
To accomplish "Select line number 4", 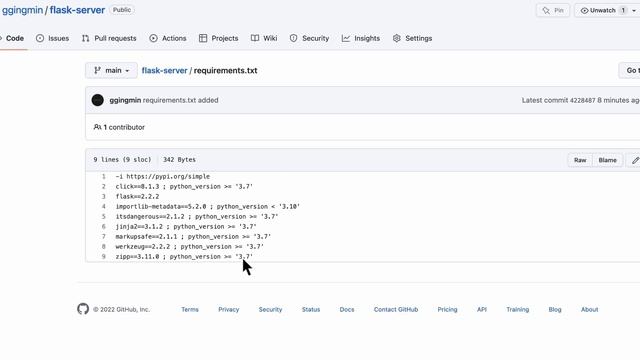I will pos(104,207).
